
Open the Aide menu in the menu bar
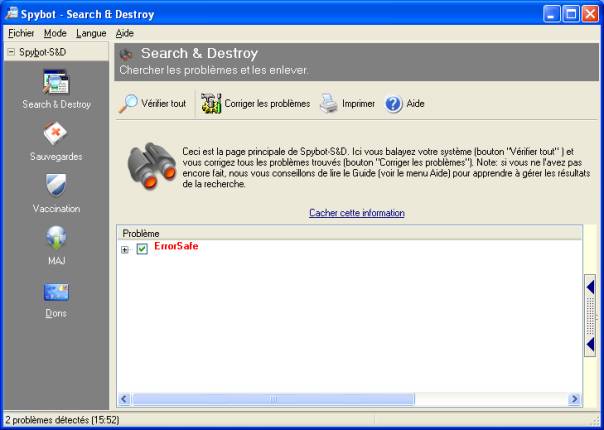click(x=124, y=34)
